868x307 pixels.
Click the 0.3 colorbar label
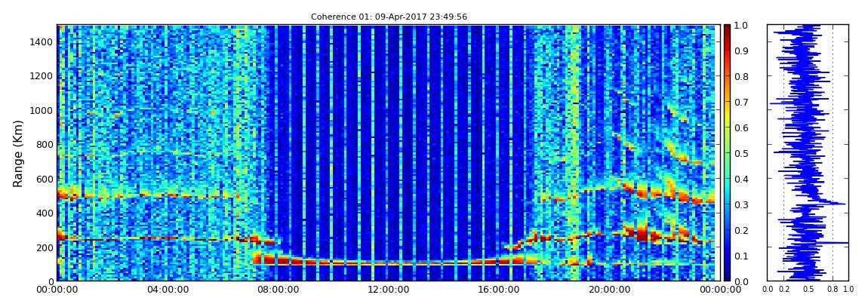741,204
